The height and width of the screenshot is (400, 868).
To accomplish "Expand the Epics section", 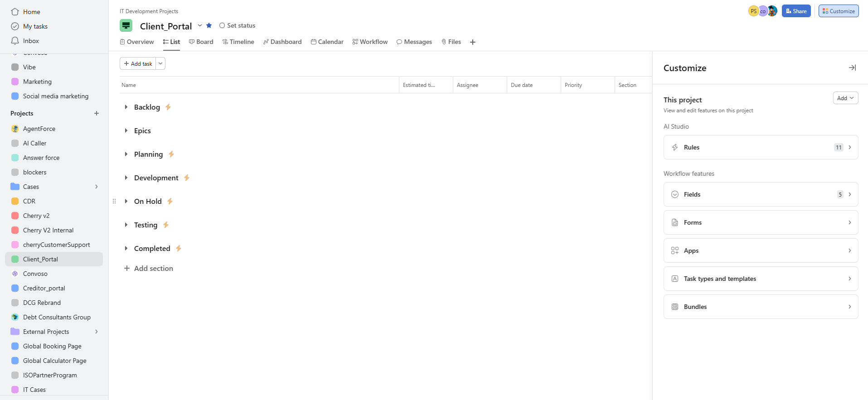I will 126,130.
